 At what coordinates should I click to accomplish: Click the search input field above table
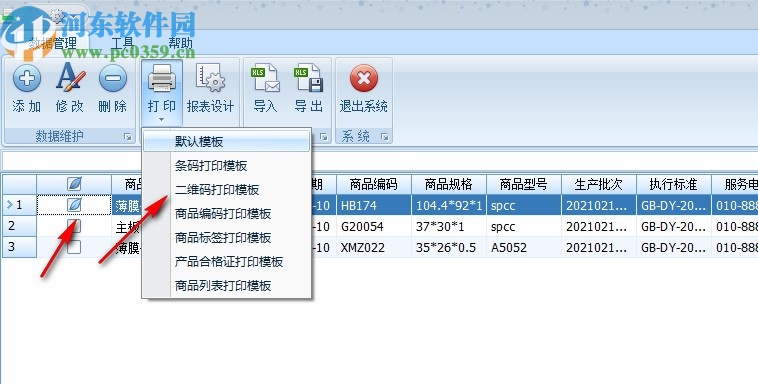[x=379, y=161]
